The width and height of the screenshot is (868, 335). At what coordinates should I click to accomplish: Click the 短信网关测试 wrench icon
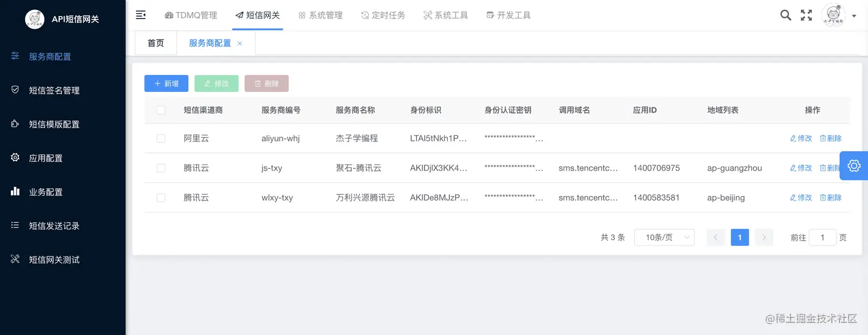point(15,259)
